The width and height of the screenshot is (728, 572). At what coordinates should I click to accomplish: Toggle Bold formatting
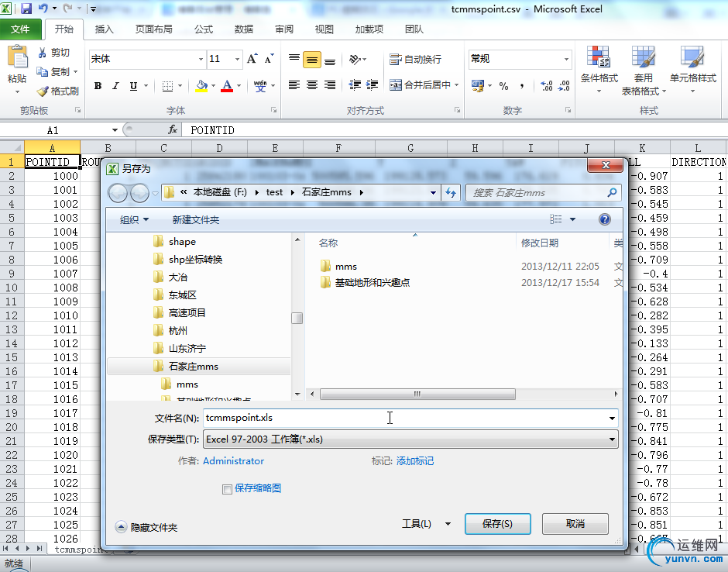(x=98, y=85)
